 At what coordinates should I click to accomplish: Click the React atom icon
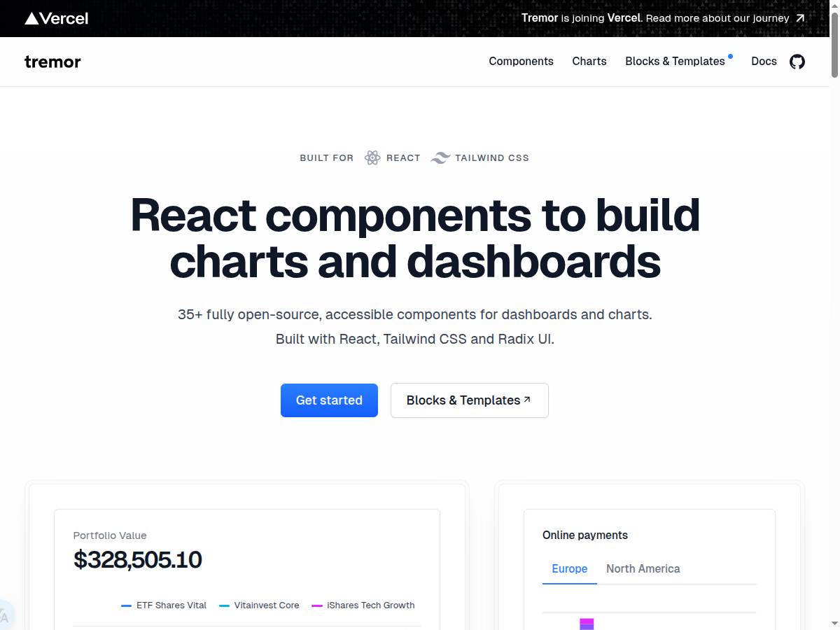coord(372,157)
